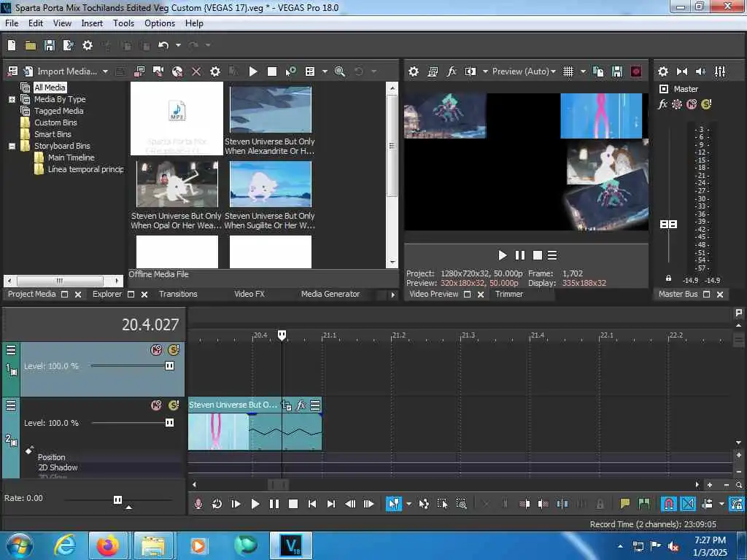The image size is (747, 560).
Task: Toggle Dim Output speaker icon in Master Bus
Action: [701, 71]
